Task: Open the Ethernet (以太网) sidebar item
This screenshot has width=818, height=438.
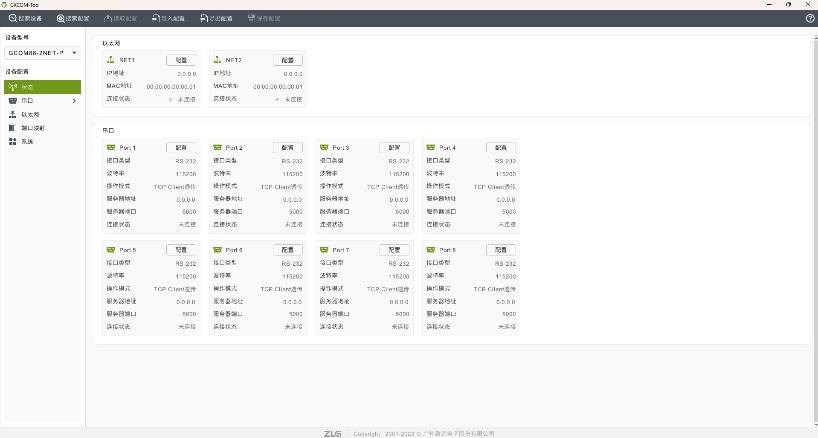Action: point(30,114)
